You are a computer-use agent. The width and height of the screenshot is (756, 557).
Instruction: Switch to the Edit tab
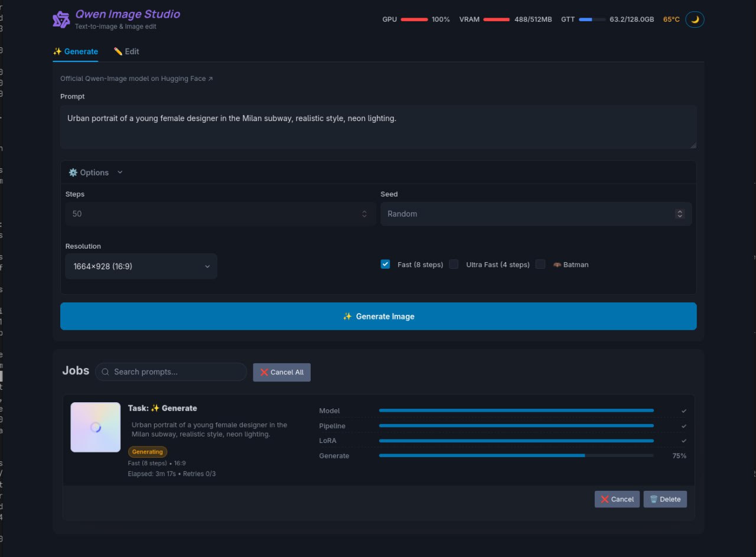126,51
